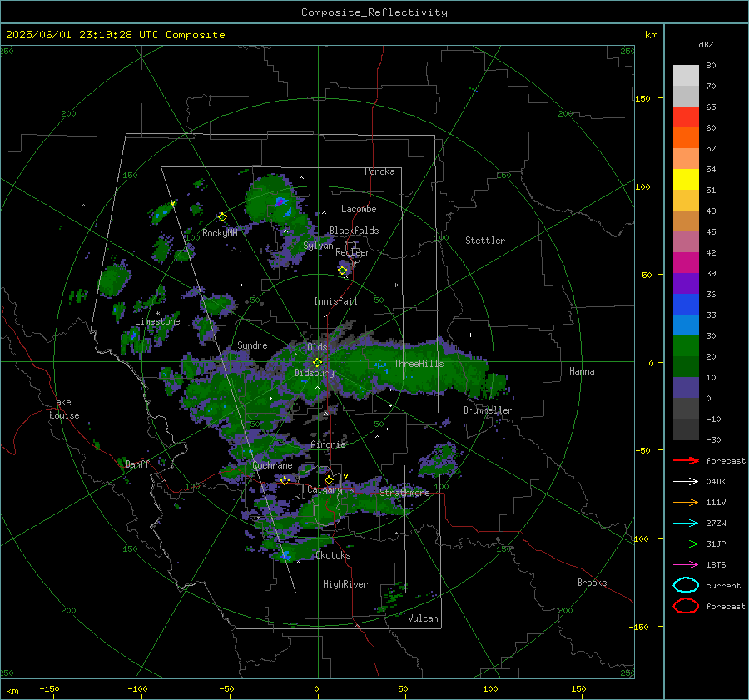
Task: Click the green 20 dBZ color swatch
Action: coord(686,346)
